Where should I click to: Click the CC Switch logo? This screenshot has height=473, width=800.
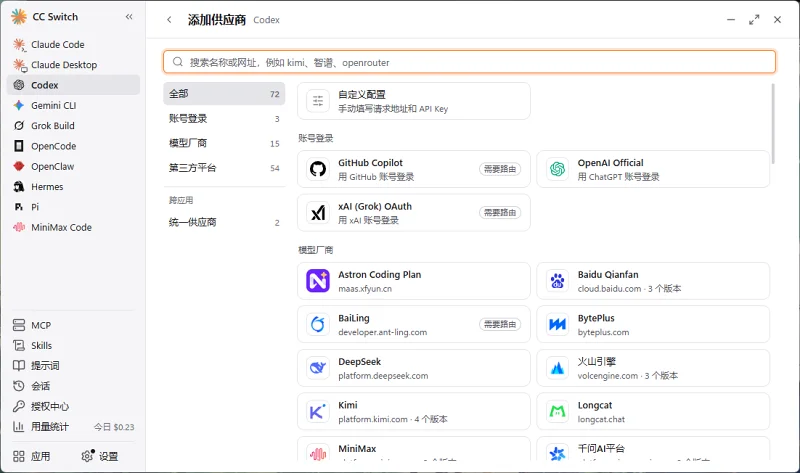click(x=19, y=17)
